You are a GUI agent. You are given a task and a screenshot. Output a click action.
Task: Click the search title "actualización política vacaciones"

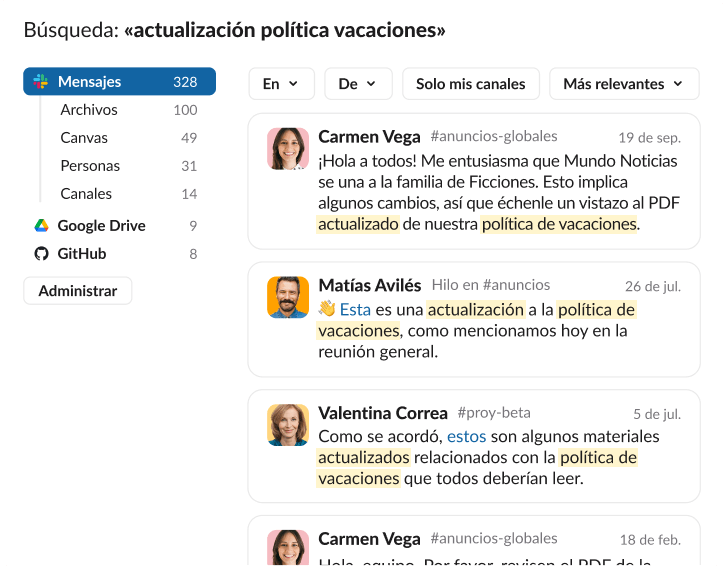point(284,30)
